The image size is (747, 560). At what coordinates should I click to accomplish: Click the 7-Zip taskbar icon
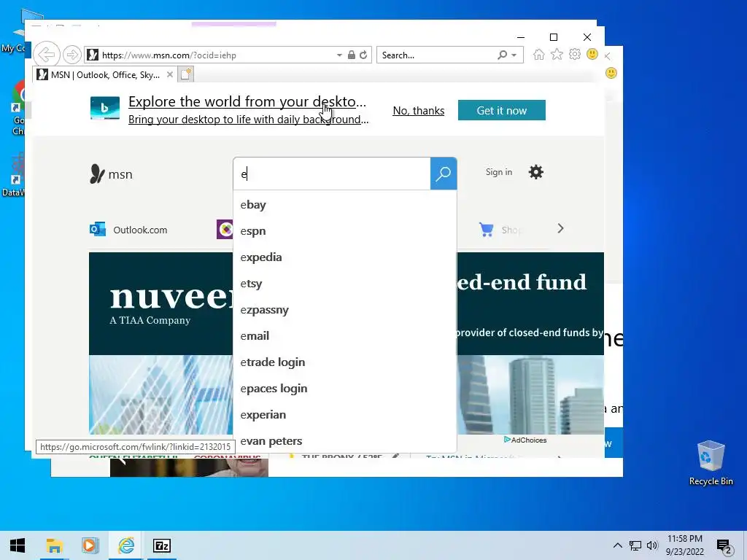161,545
